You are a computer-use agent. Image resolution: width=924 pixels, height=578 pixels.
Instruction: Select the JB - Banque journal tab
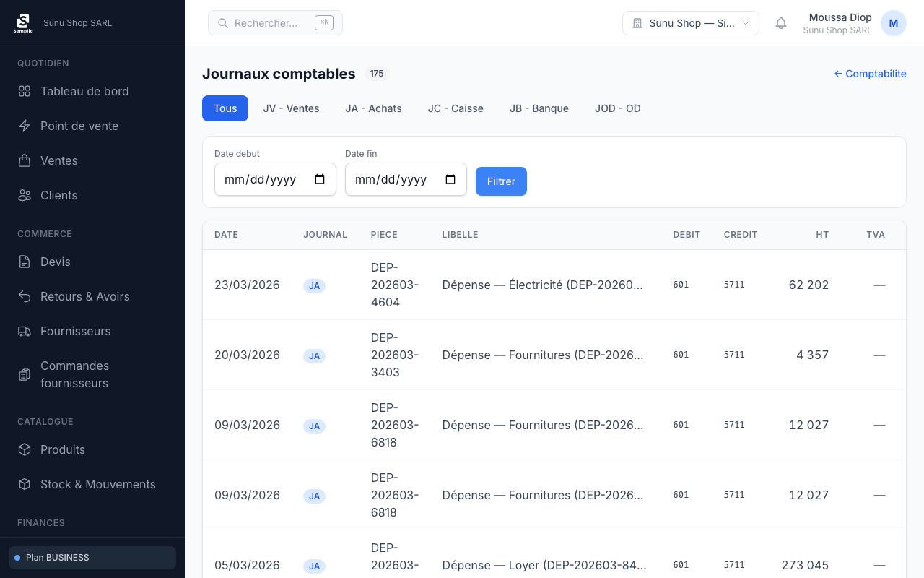click(x=539, y=108)
